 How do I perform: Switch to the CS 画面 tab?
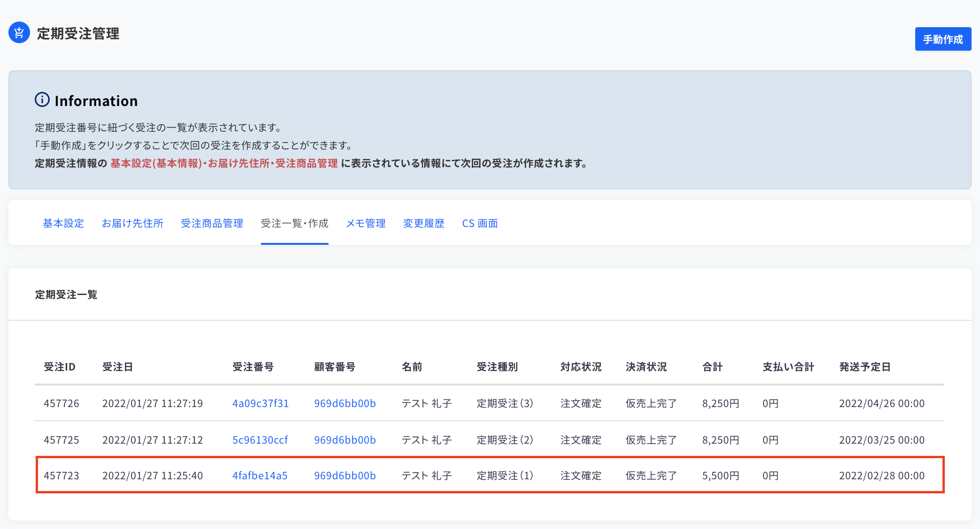tap(480, 223)
